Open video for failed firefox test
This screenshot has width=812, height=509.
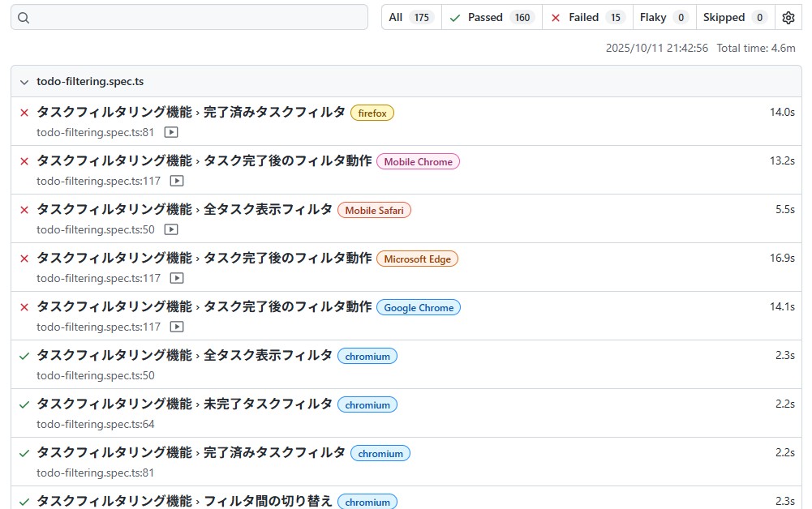171,132
